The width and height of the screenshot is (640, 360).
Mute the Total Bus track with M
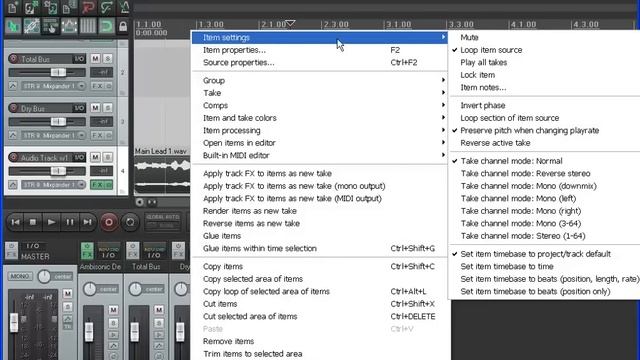coord(96,59)
